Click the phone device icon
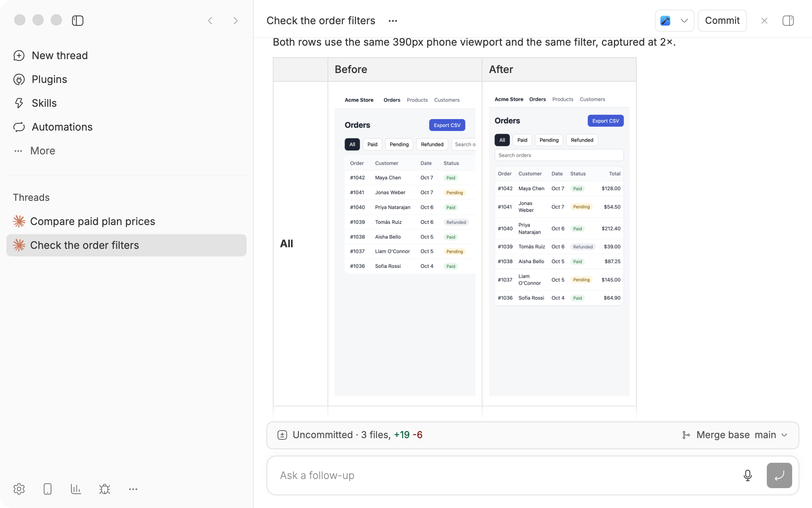 click(48, 489)
